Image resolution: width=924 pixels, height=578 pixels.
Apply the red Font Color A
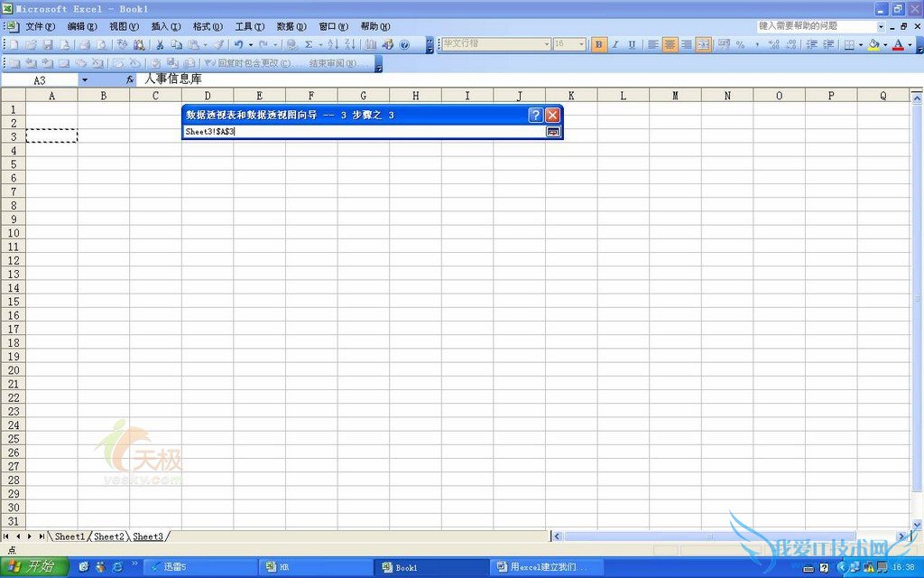[x=898, y=45]
